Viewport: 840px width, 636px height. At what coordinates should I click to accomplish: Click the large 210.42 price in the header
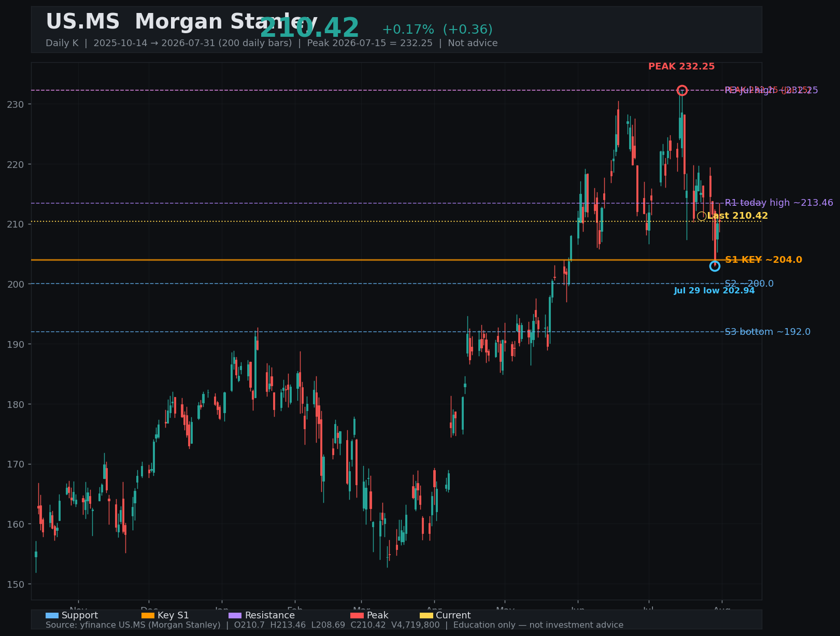309,29
